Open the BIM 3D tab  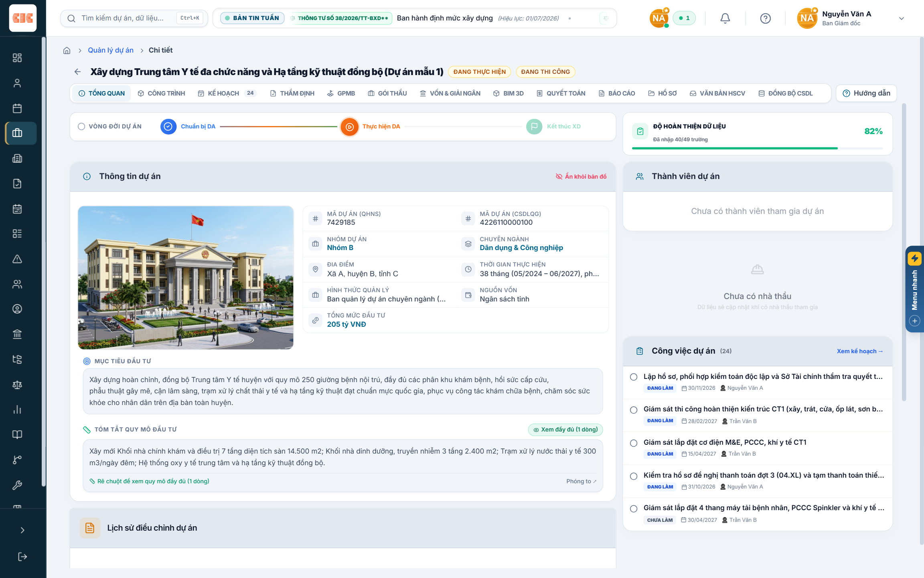coord(509,94)
